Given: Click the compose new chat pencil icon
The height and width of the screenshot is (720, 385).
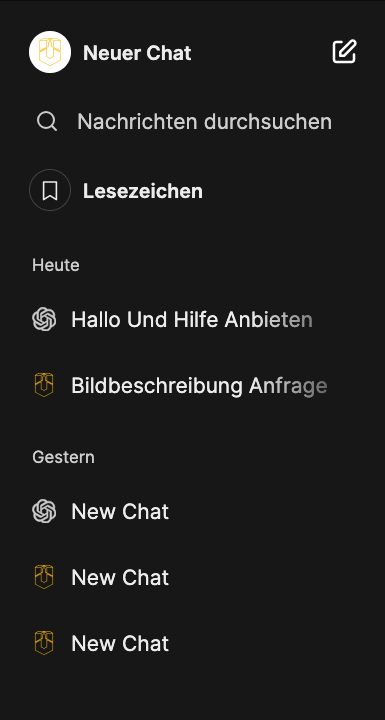Looking at the screenshot, I should tap(345, 52).
